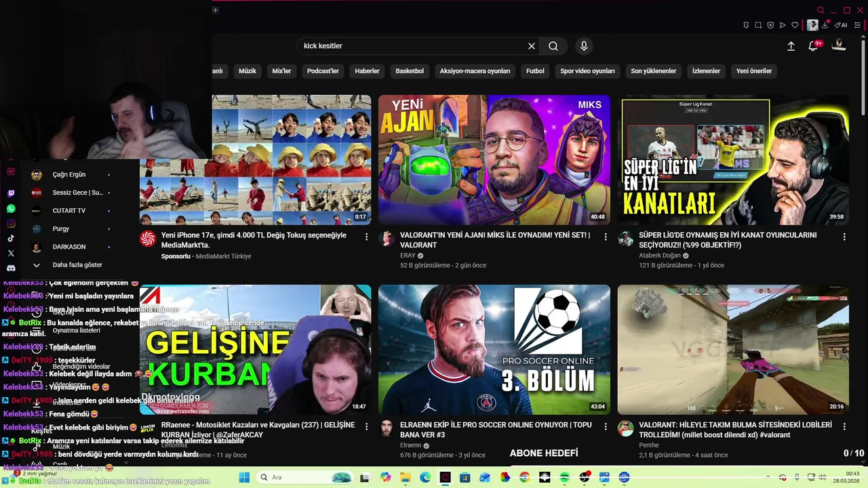
Task: Open Twitch in the browser sidebar
Action: (x=11, y=193)
